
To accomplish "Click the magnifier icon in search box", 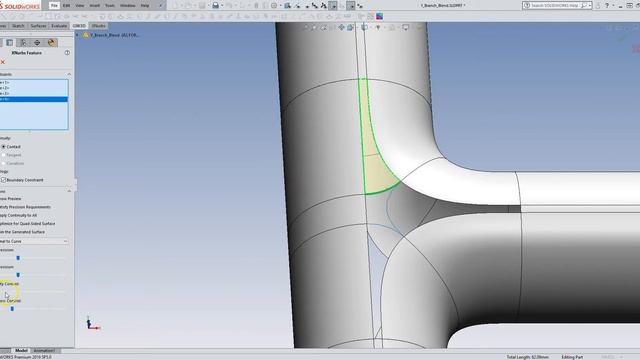I will pos(584,5).
